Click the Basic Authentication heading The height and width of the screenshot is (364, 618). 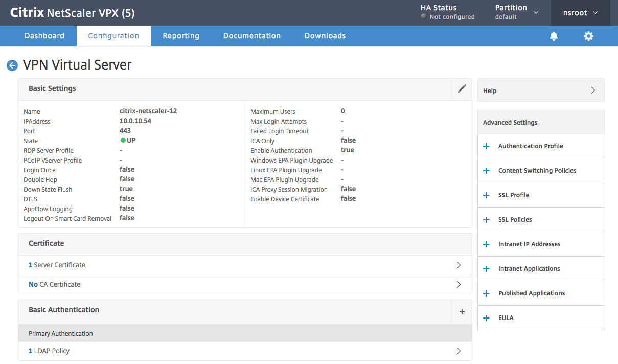(x=64, y=310)
